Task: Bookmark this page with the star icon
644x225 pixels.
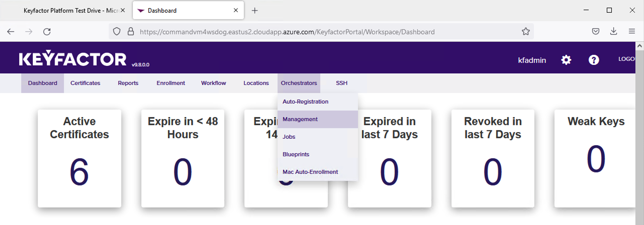Action: coord(525,32)
